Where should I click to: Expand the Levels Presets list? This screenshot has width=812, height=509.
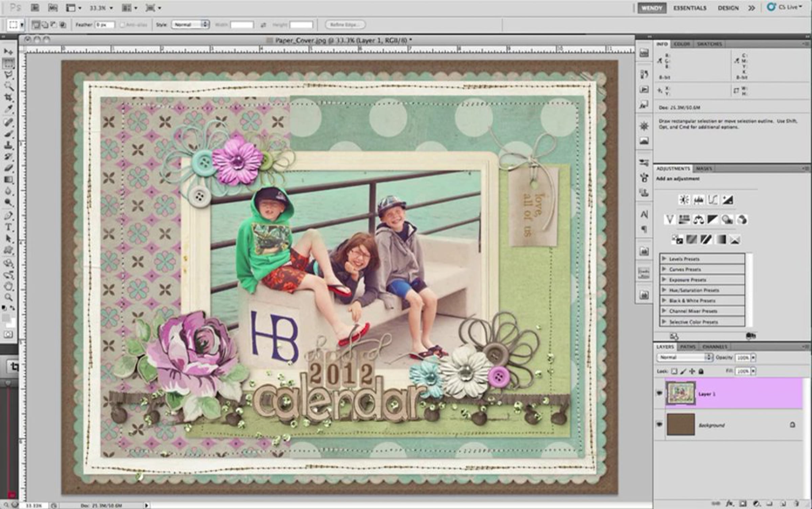pos(664,259)
